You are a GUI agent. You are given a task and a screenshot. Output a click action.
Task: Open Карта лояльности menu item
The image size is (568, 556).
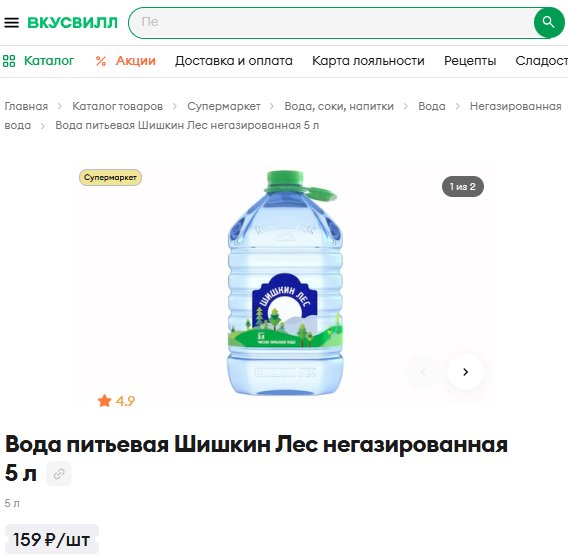coord(368,60)
